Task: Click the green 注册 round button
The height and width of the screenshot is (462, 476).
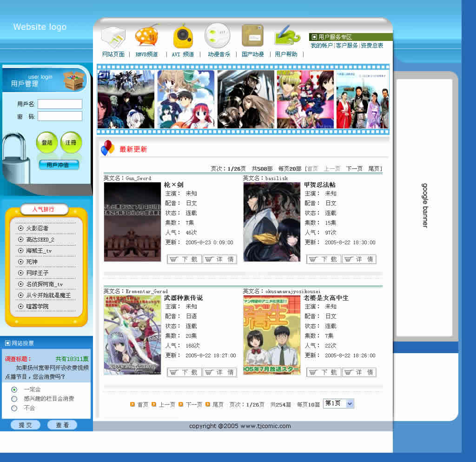Action: [x=71, y=143]
